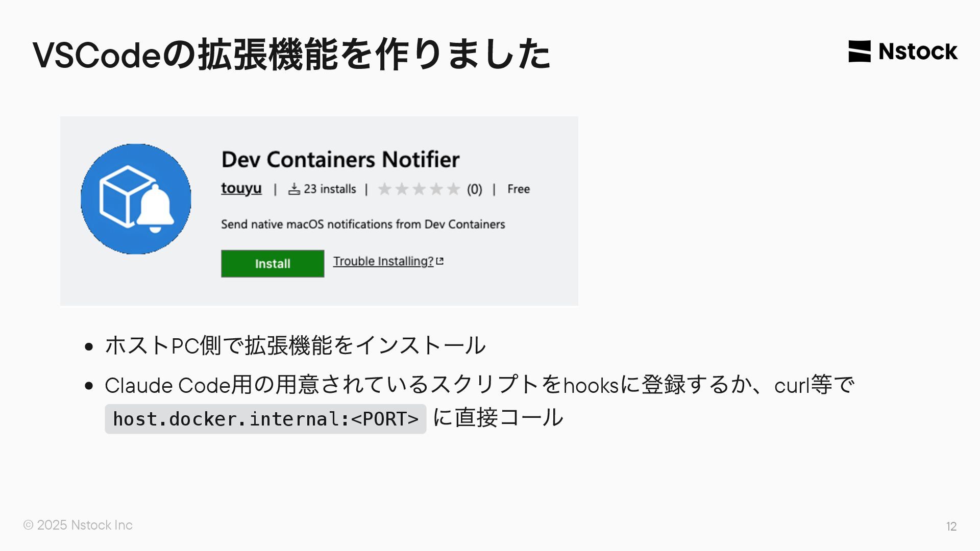Select the third rating star
The width and height of the screenshot is (980, 551).
click(x=419, y=189)
